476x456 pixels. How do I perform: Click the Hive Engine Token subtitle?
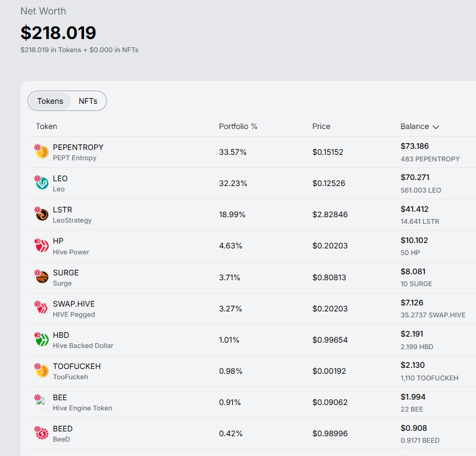(83, 409)
